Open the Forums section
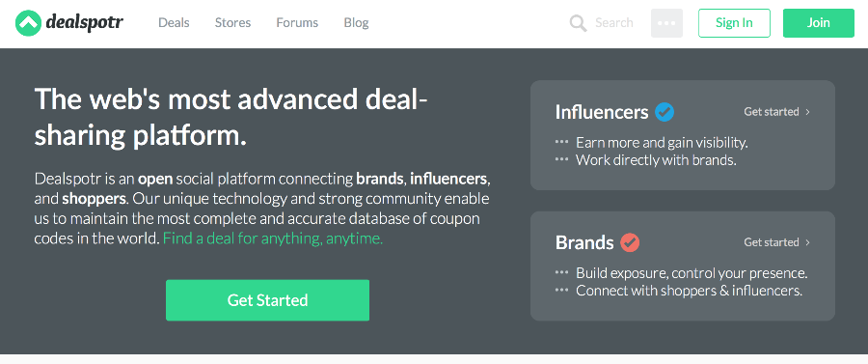The height and width of the screenshot is (364, 868). click(297, 23)
